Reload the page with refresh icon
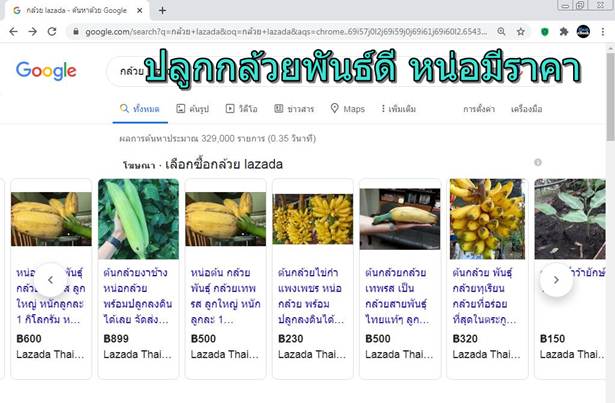This screenshot has height=403, width=615. (52, 32)
